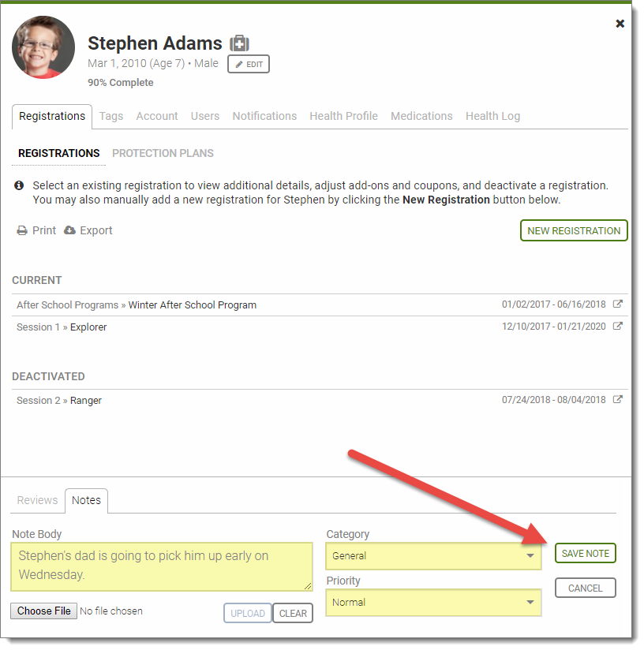Switch to the Reviews tab
Screen dimensions: 644x650
[x=37, y=500]
